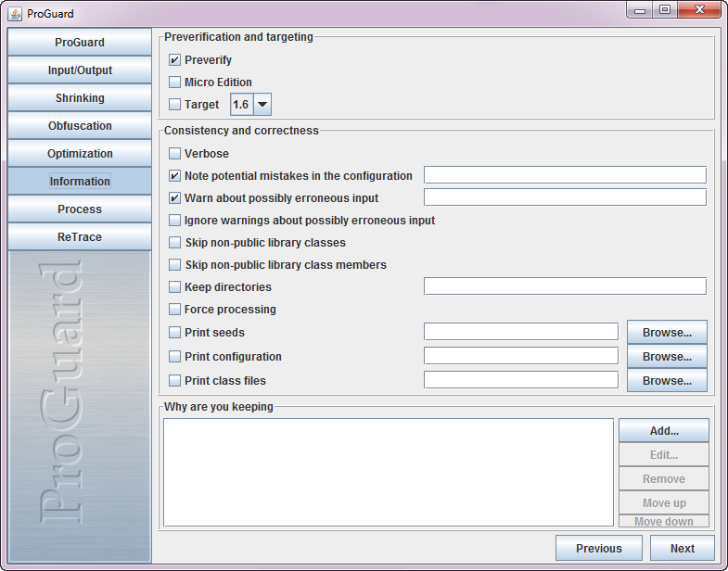The width and height of the screenshot is (728, 571).
Task: Select the Information tab
Action: tap(80, 182)
